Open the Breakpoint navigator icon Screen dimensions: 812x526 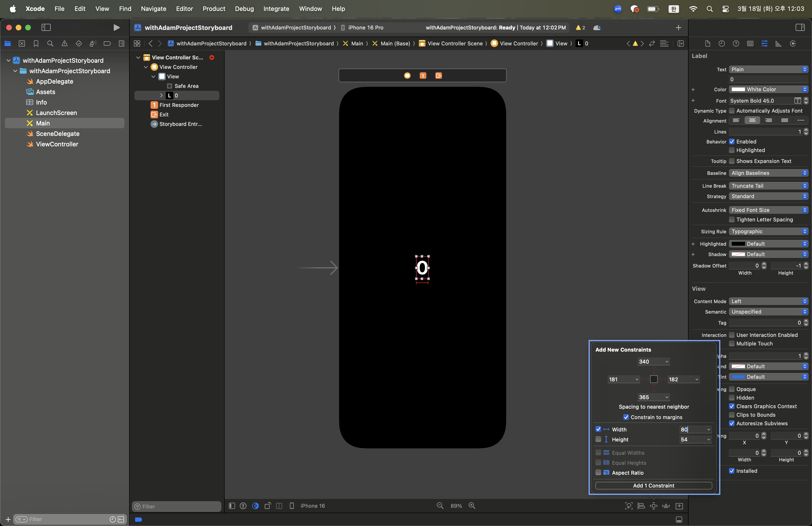107,43
